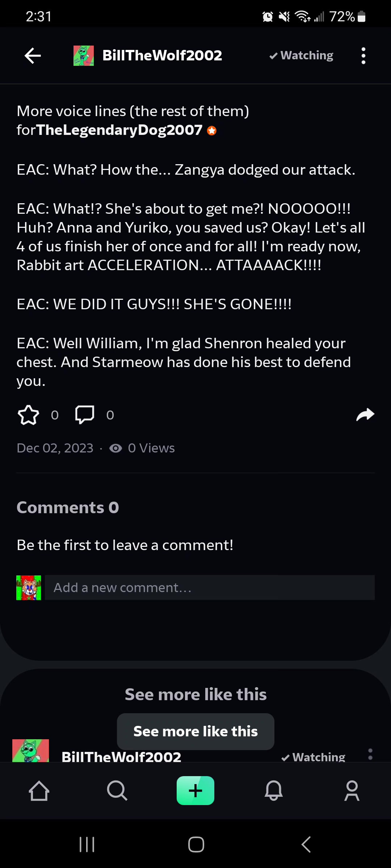Tap the eye icon beside 0 Views
Viewport: 391px width, 868px height.
pos(116,448)
